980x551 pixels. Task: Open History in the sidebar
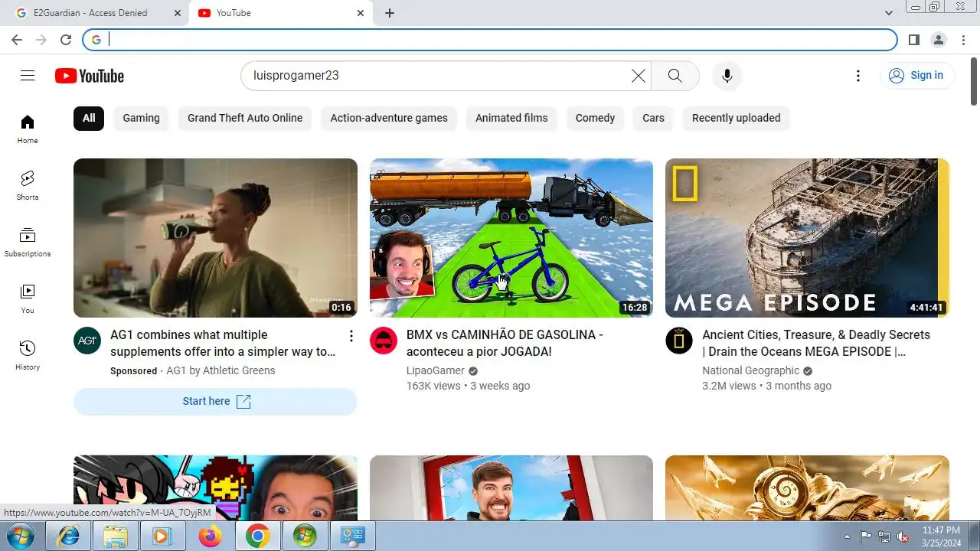point(28,355)
